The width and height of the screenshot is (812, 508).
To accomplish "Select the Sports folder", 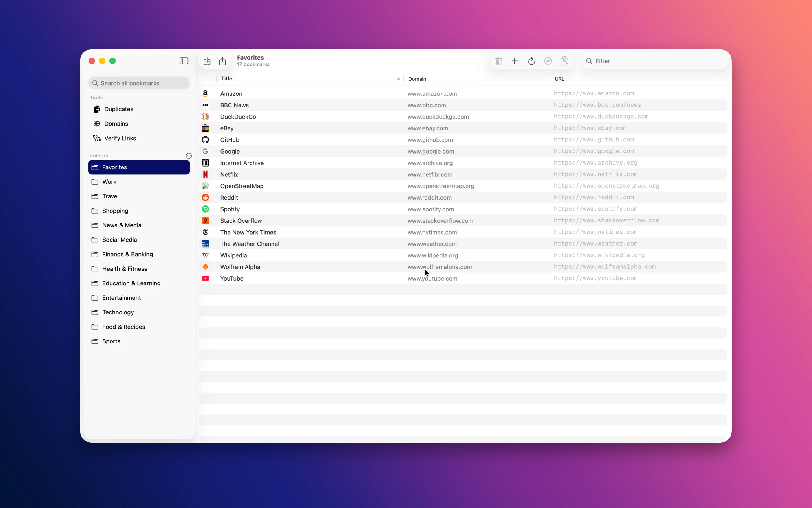I will pyautogui.click(x=139, y=341).
